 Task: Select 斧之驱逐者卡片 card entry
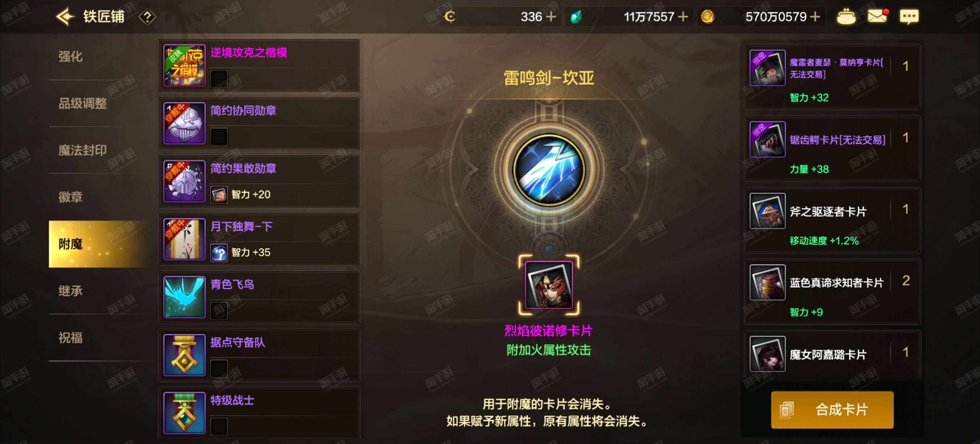coord(832,220)
